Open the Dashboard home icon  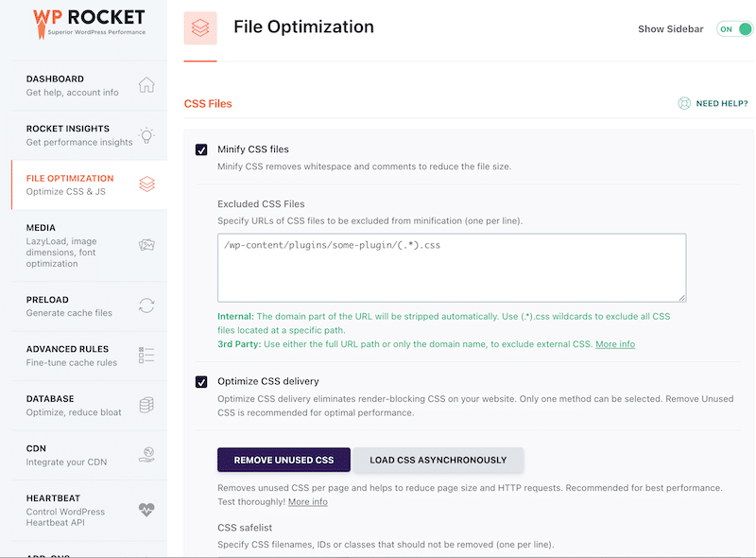pyautogui.click(x=146, y=84)
